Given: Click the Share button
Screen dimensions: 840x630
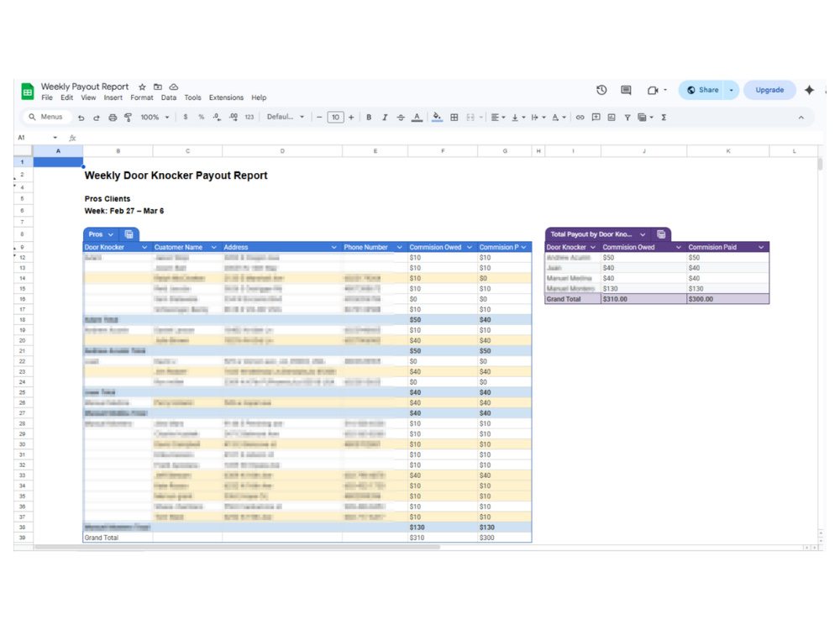Looking at the screenshot, I should point(702,90).
